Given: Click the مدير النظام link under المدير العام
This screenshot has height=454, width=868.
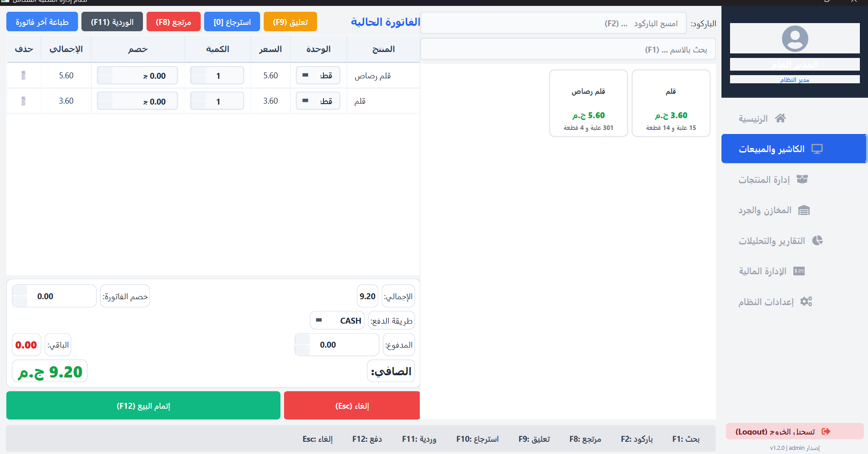Looking at the screenshot, I should [x=795, y=79].
